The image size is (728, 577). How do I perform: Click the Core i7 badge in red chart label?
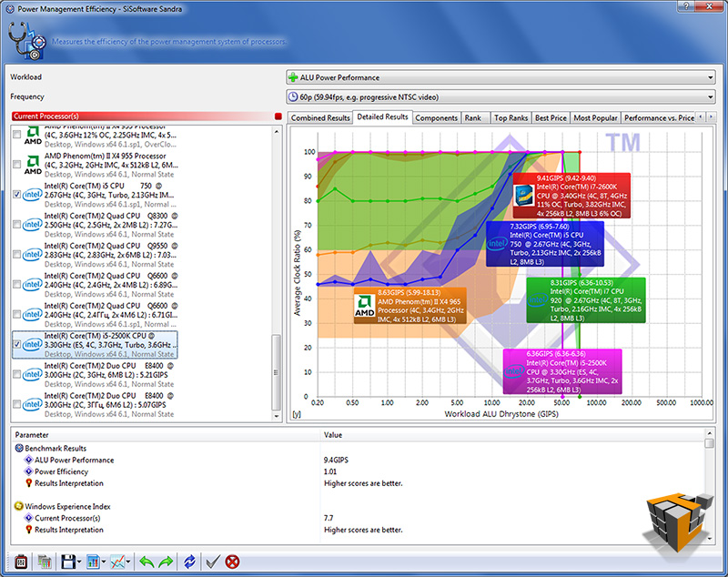tap(524, 195)
